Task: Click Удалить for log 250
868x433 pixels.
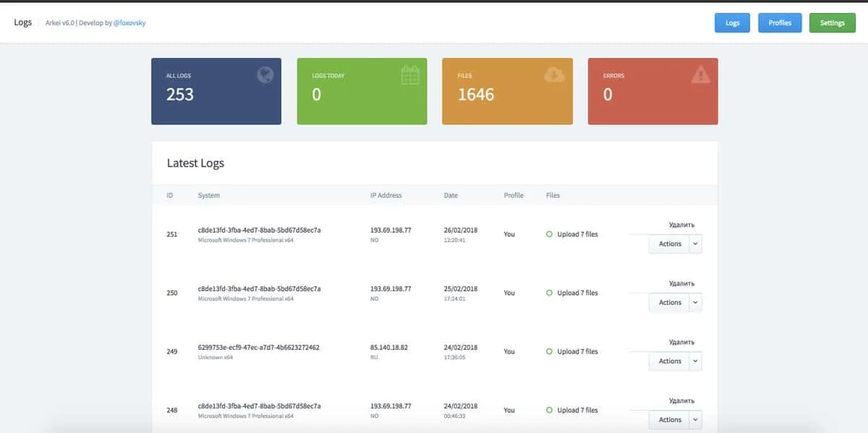Action: tap(681, 284)
